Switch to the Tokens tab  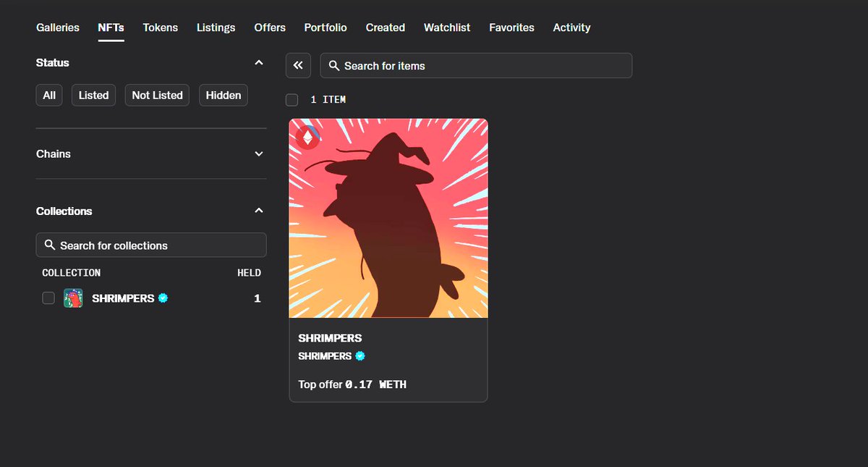click(161, 28)
